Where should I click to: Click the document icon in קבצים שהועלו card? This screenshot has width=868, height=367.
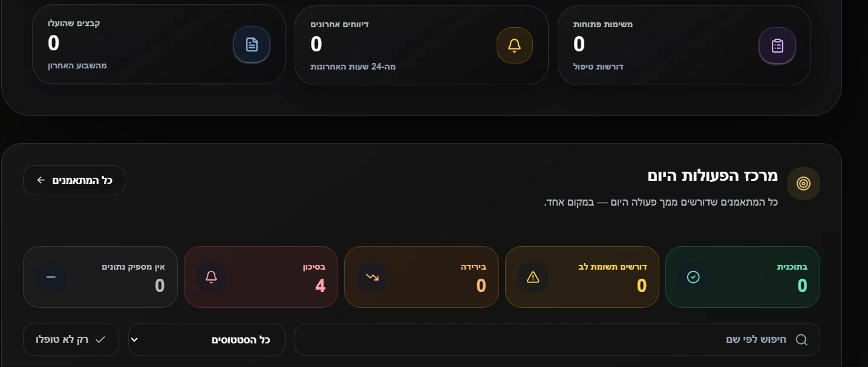[x=252, y=45]
